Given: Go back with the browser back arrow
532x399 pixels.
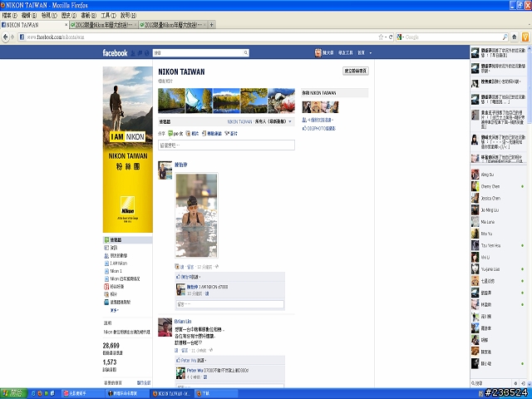Looking at the screenshot, I should click(6, 37).
